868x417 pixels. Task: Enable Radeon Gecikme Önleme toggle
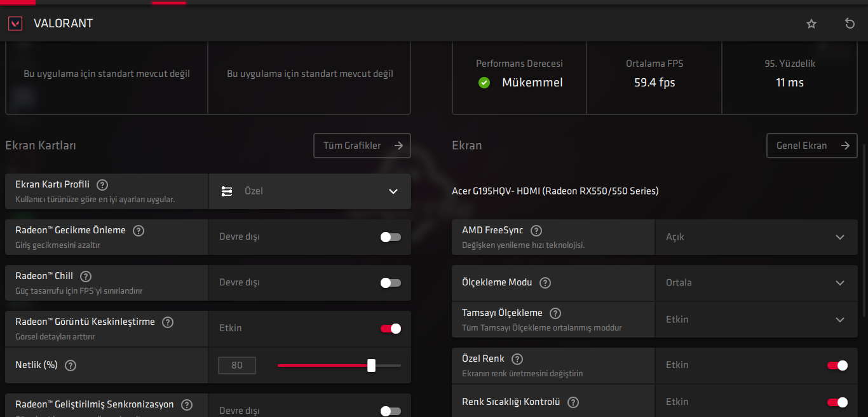390,237
